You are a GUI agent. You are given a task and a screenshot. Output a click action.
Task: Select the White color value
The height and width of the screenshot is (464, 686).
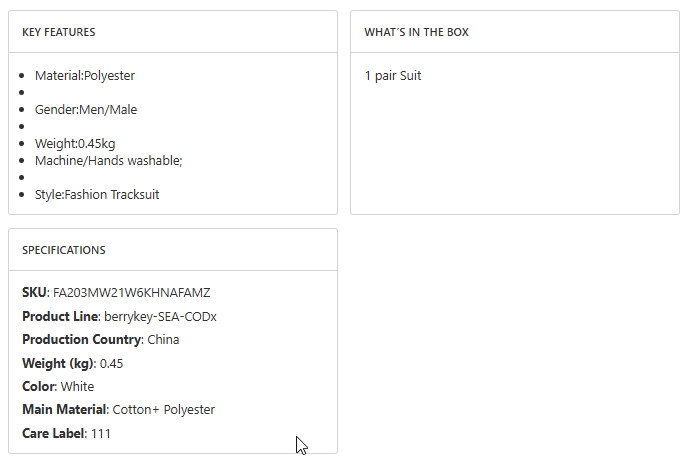point(77,387)
